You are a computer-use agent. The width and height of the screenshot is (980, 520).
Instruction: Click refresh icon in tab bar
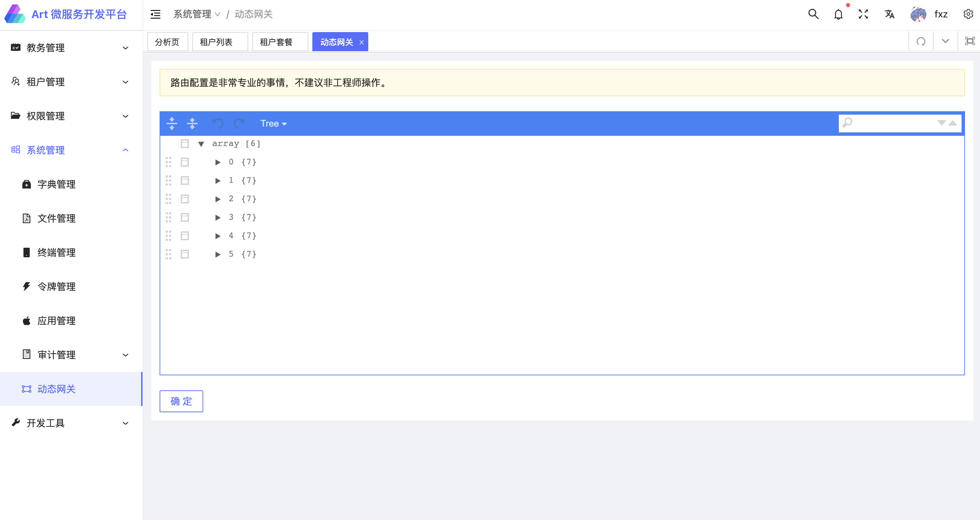[x=921, y=42]
